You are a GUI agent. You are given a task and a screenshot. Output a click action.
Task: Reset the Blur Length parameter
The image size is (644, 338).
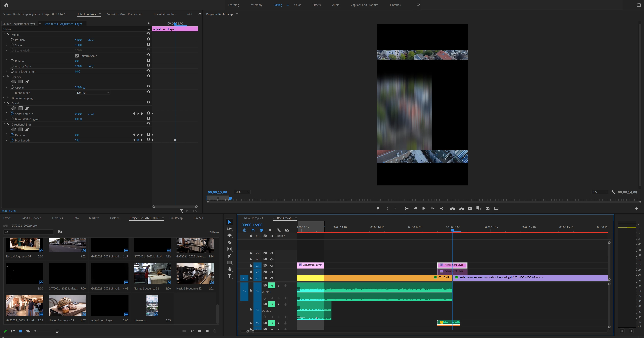[148, 140]
